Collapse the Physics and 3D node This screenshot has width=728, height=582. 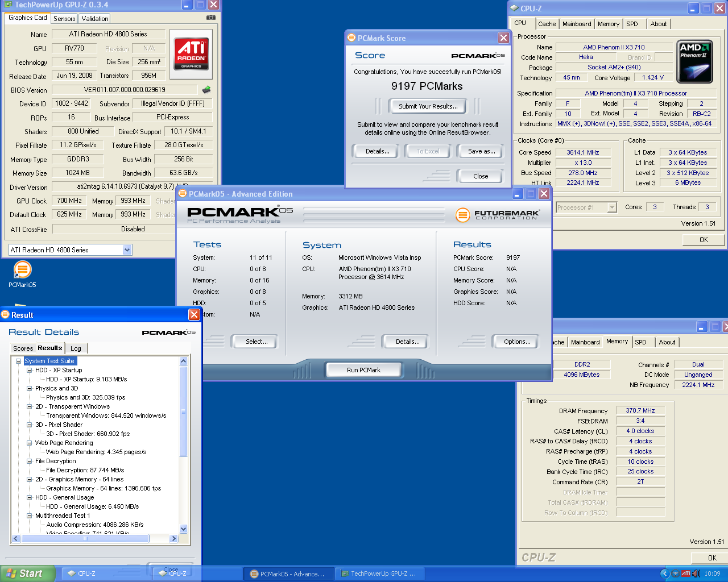(30, 388)
